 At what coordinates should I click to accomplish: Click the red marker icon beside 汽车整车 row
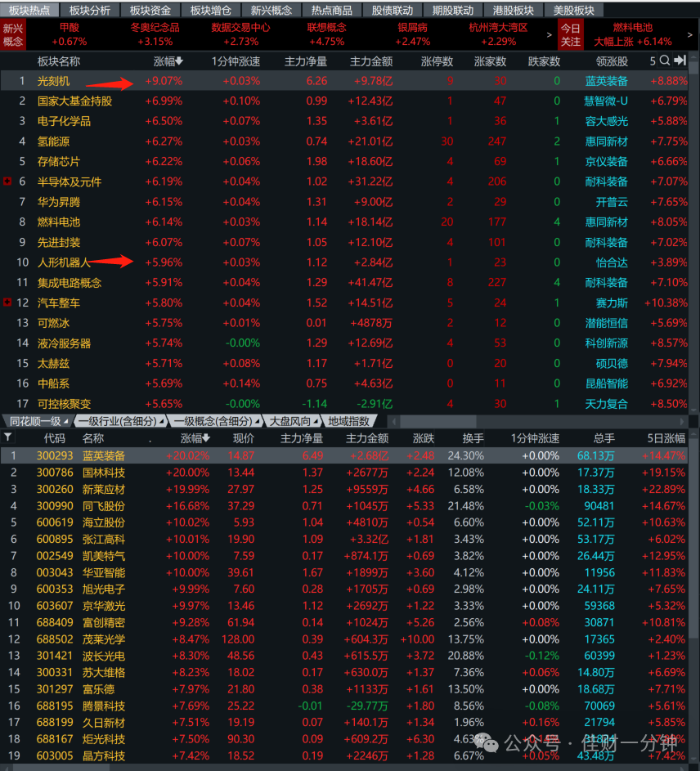[7, 303]
